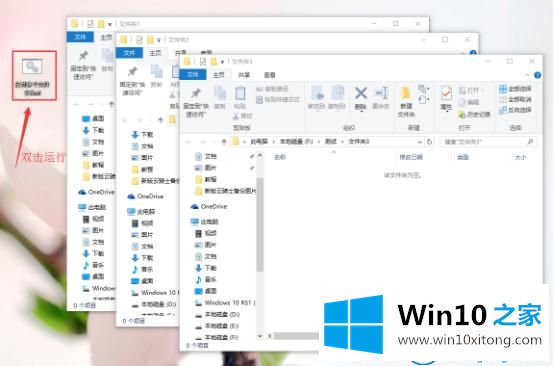
Task: Create 新建文件夹 from front window ribbon
Action: pyautogui.click(x=406, y=102)
